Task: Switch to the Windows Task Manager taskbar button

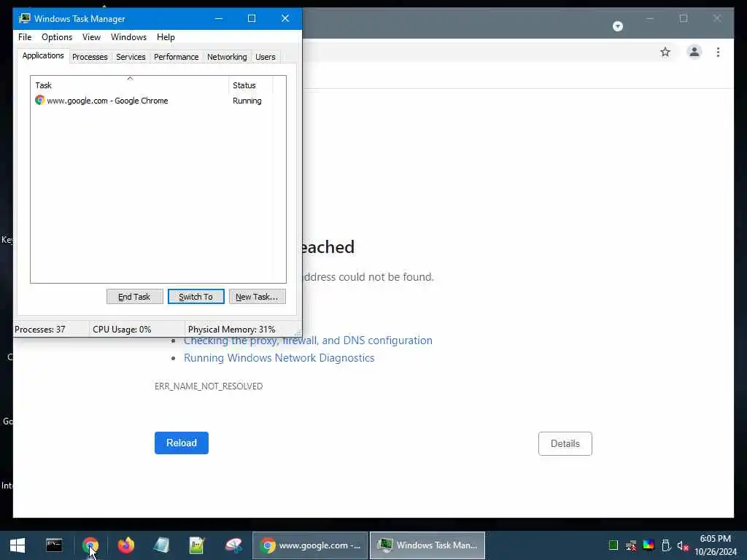Action: coord(427,545)
